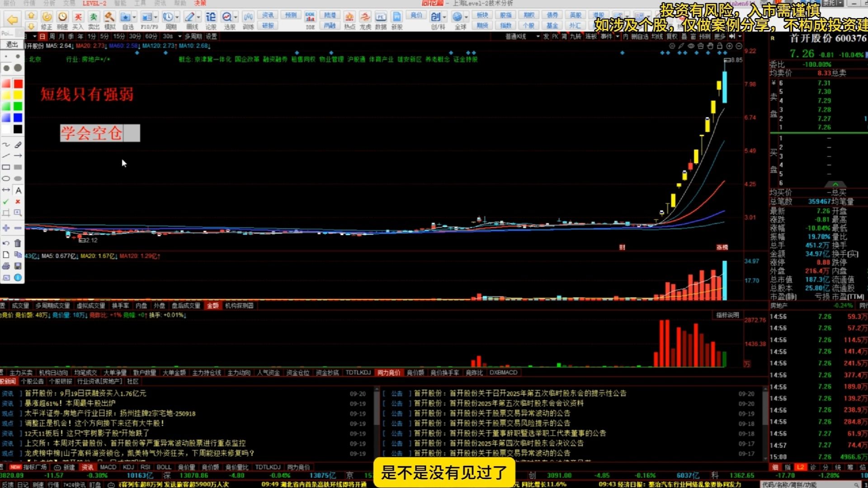Image resolution: width=868 pixels, height=488 pixels.
Task: Switch to the 15分 period tab
Action: pos(119,37)
